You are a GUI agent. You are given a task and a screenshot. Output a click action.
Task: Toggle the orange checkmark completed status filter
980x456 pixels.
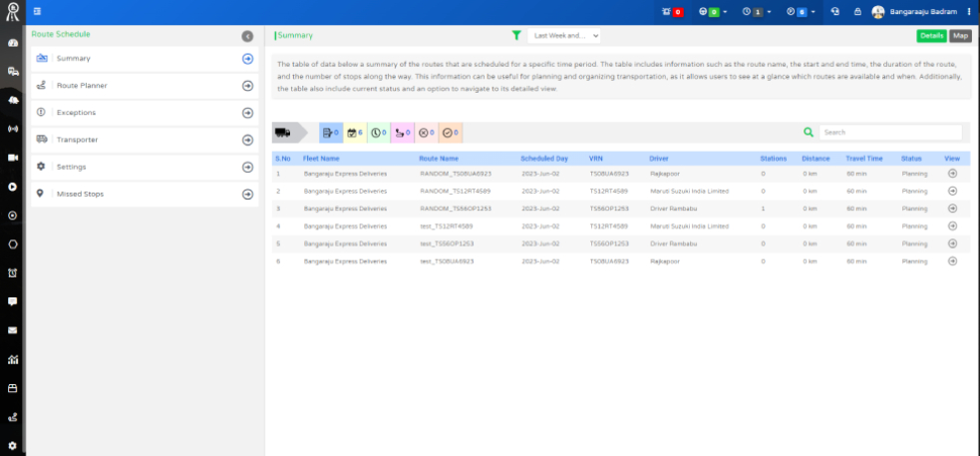[451, 132]
